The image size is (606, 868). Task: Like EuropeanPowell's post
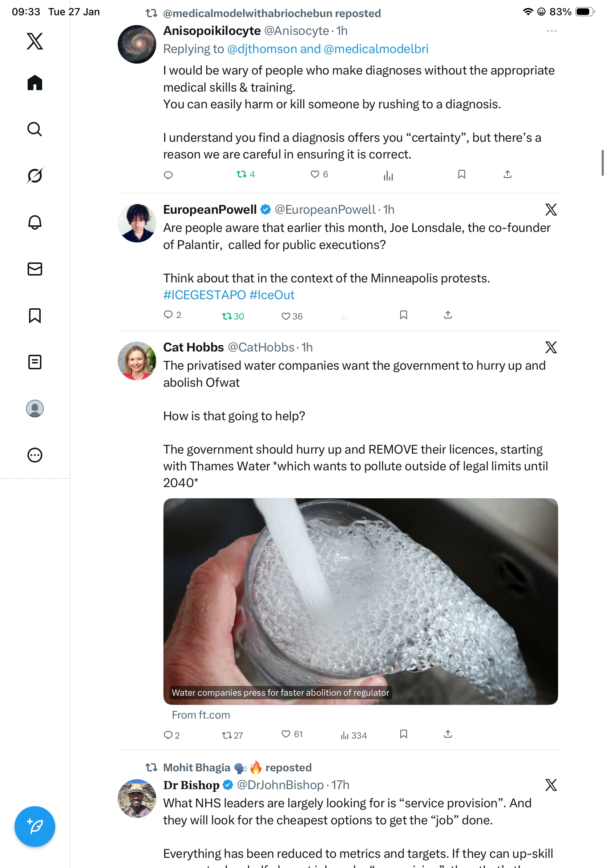pos(286,316)
